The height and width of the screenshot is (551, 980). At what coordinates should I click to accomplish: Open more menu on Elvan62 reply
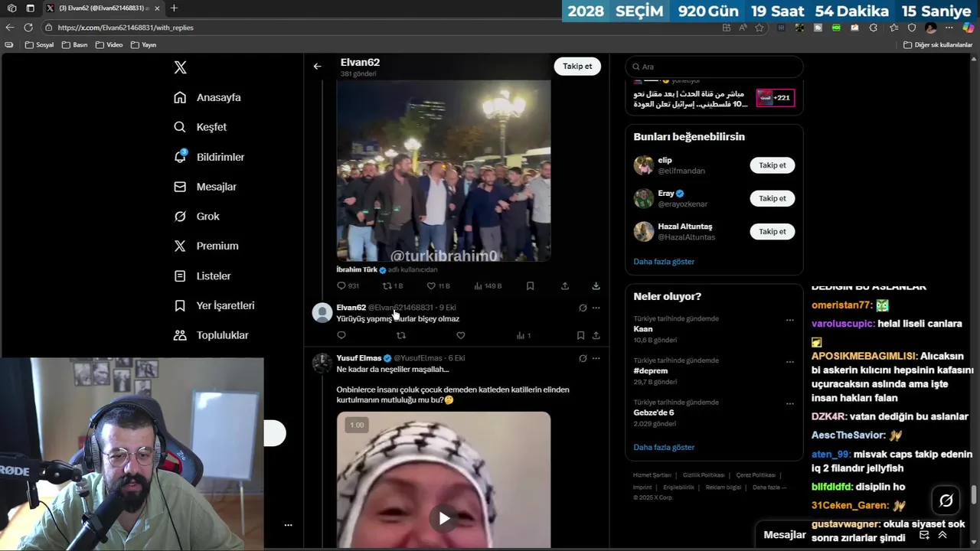coord(596,308)
